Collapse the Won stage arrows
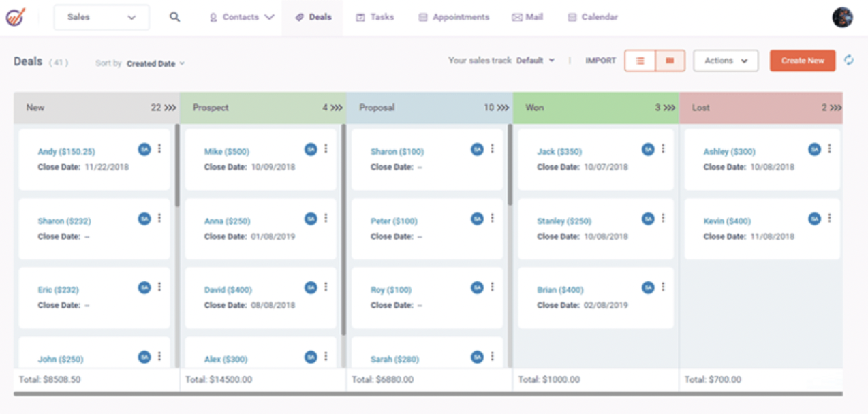Screen dimensions: 868x414 coord(669,108)
